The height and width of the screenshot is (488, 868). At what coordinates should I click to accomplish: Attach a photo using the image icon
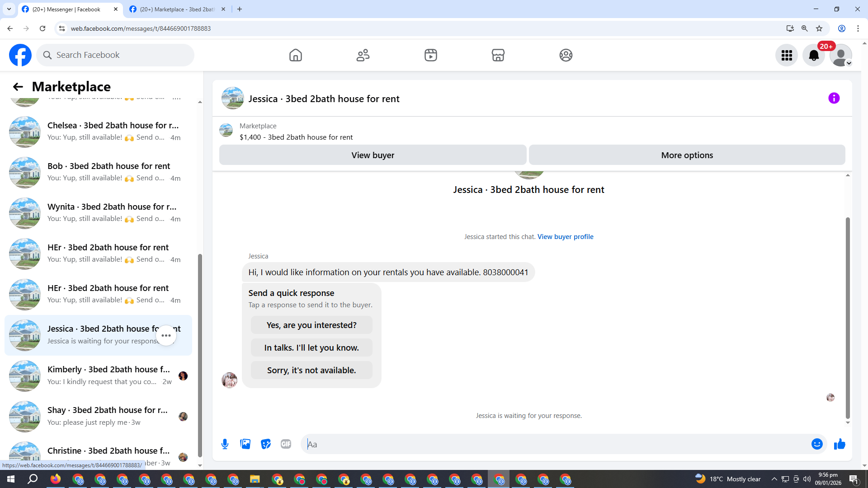(x=245, y=444)
